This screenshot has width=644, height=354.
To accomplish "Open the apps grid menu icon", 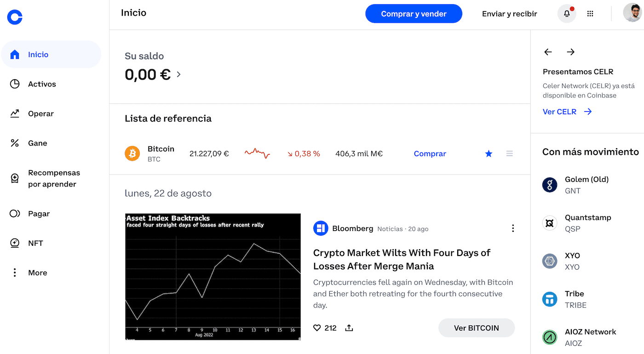I will point(590,14).
